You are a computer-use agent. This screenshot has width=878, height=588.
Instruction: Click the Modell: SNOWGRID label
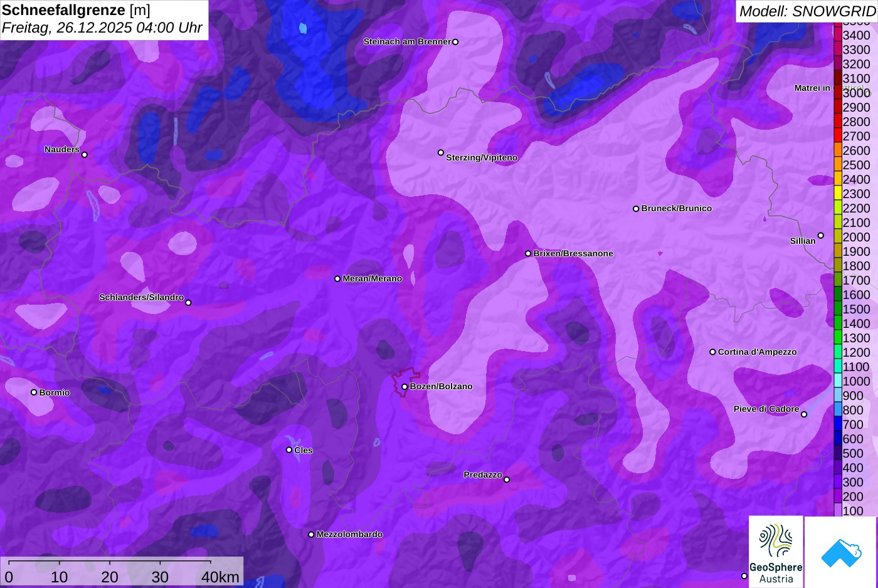click(807, 11)
